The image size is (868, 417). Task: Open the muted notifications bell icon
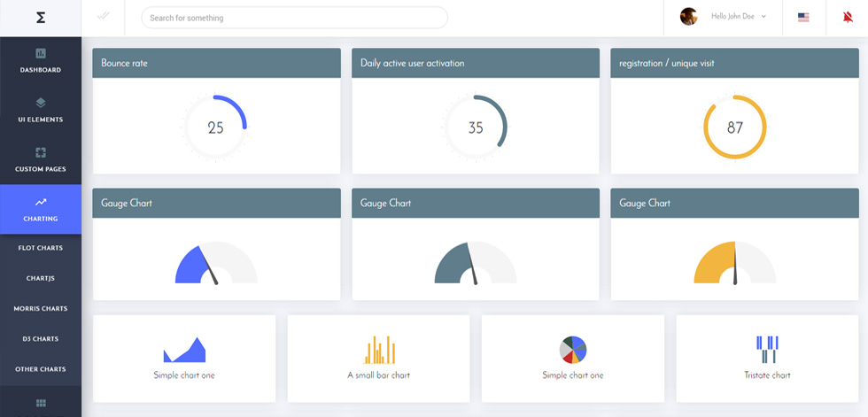pyautogui.click(x=848, y=18)
